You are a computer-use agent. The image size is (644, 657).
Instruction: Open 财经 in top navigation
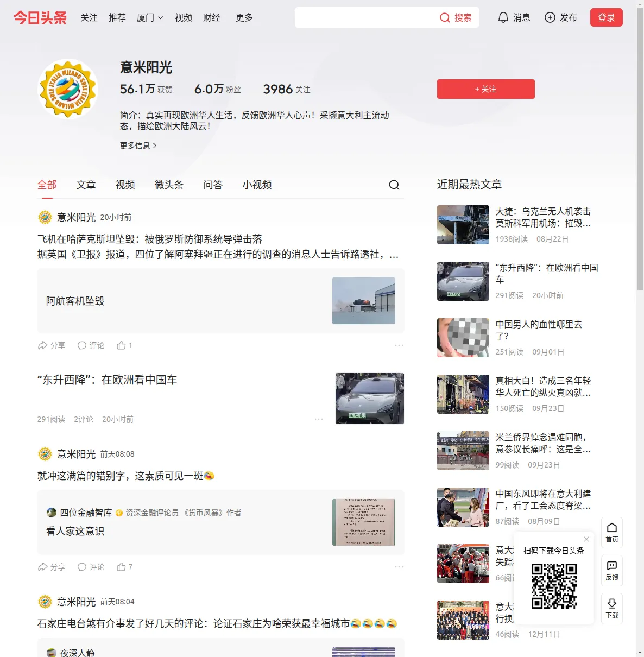coord(212,17)
